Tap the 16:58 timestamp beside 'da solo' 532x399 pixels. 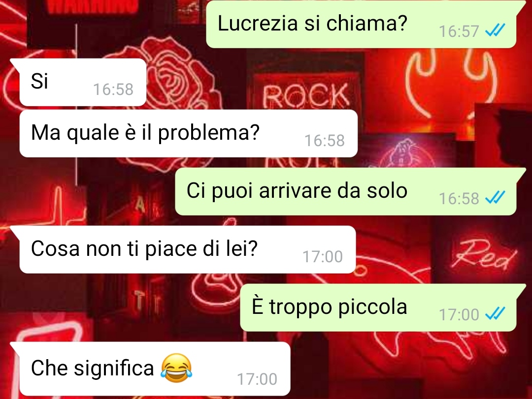click(459, 198)
